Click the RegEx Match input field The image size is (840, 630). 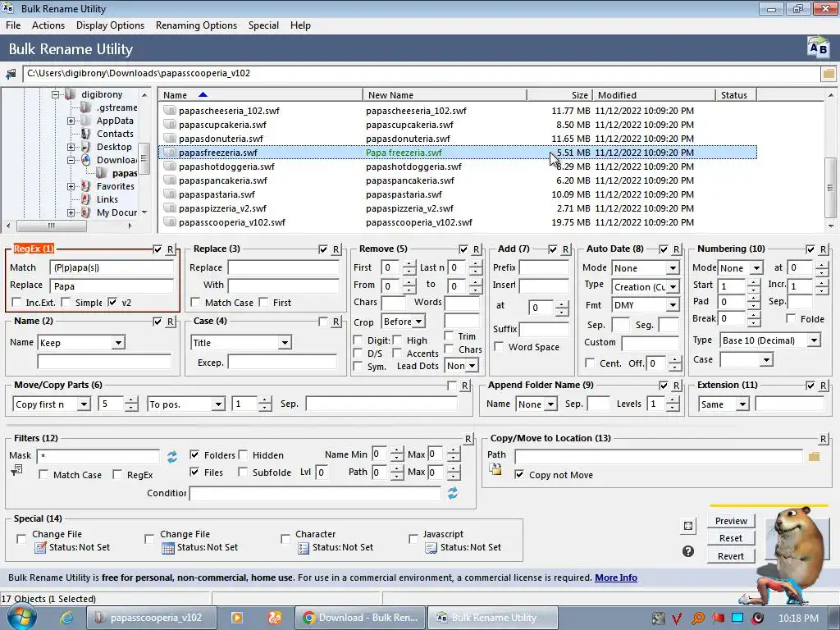tap(112, 267)
